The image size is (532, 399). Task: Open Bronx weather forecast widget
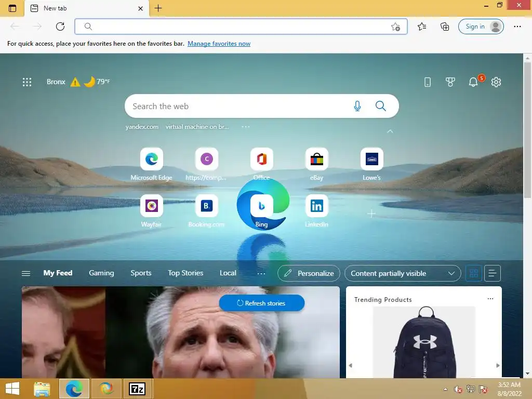pos(78,82)
